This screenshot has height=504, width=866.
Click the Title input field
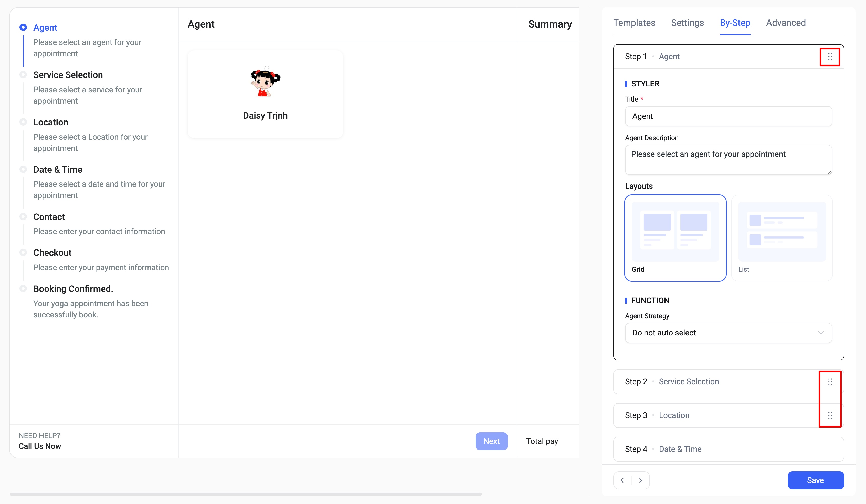tap(728, 116)
